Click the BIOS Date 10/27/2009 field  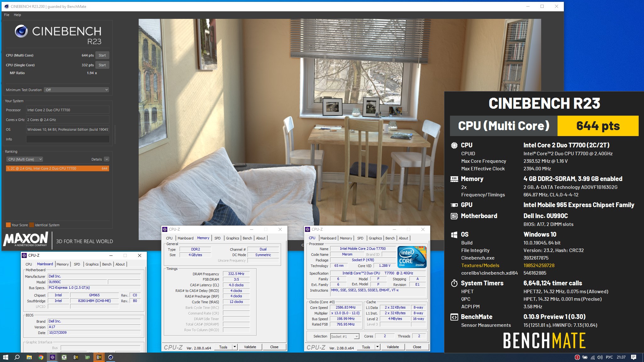[x=94, y=332]
